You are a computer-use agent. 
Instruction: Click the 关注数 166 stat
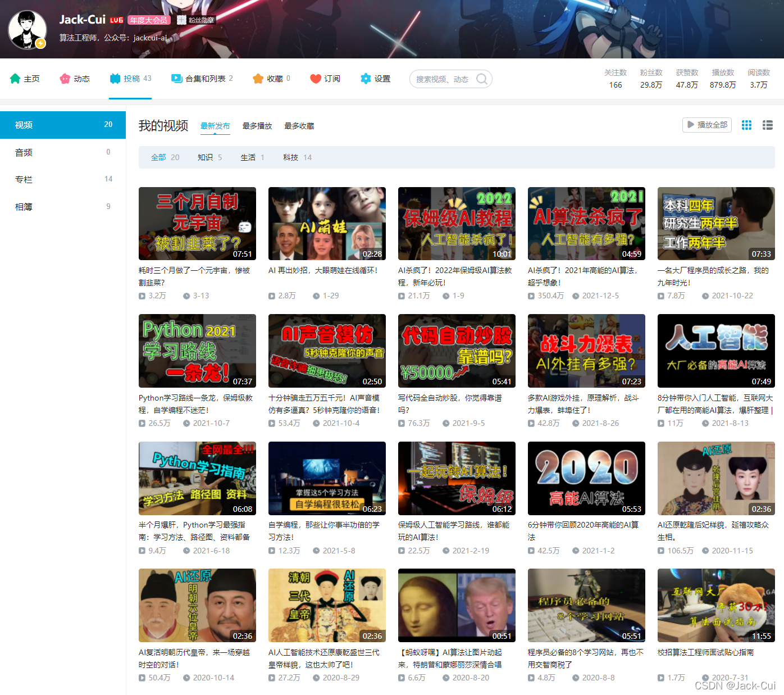[x=616, y=79]
